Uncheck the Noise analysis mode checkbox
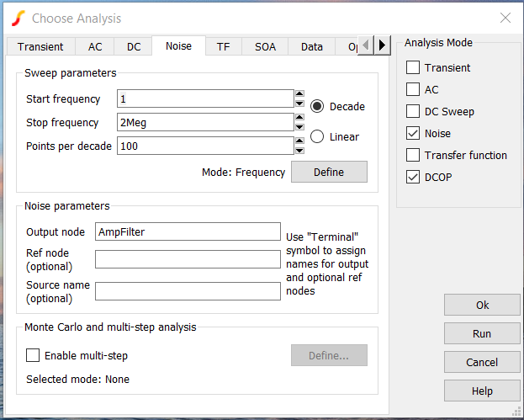This screenshot has height=420, width=524. (x=413, y=134)
